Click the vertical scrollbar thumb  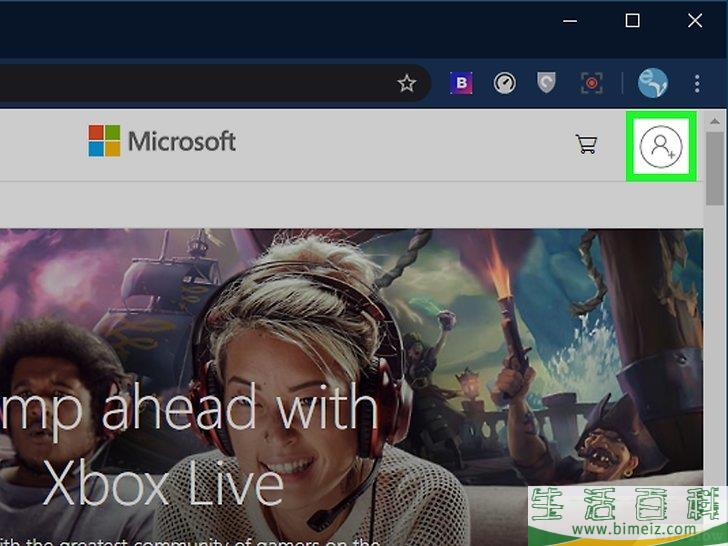715,168
